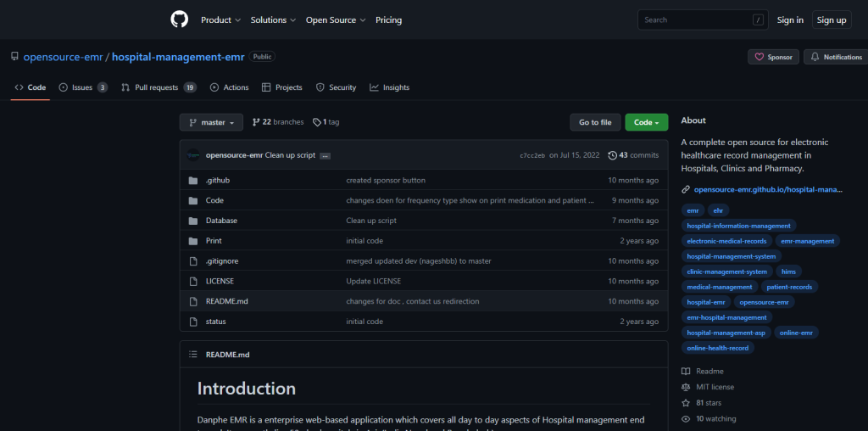Screen dimensions: 868x431
Task: Click the book icon next to Readme
Action: click(x=685, y=371)
